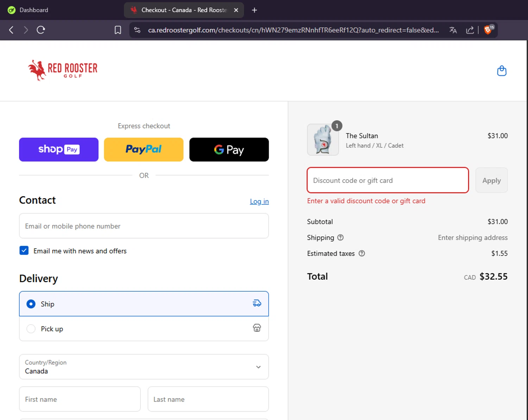Viewport: 528px width, 420px height.
Task: Pay with PayPal
Action: [144, 149]
